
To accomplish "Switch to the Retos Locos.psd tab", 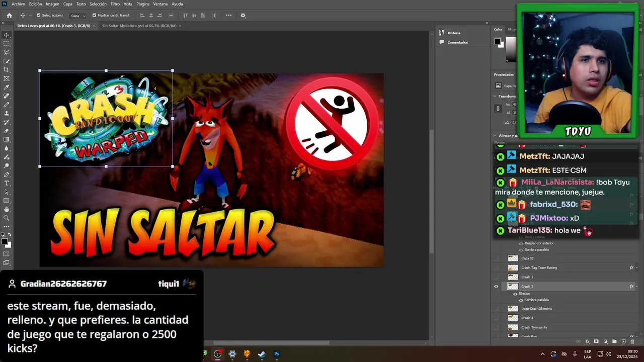I will 54,26.
